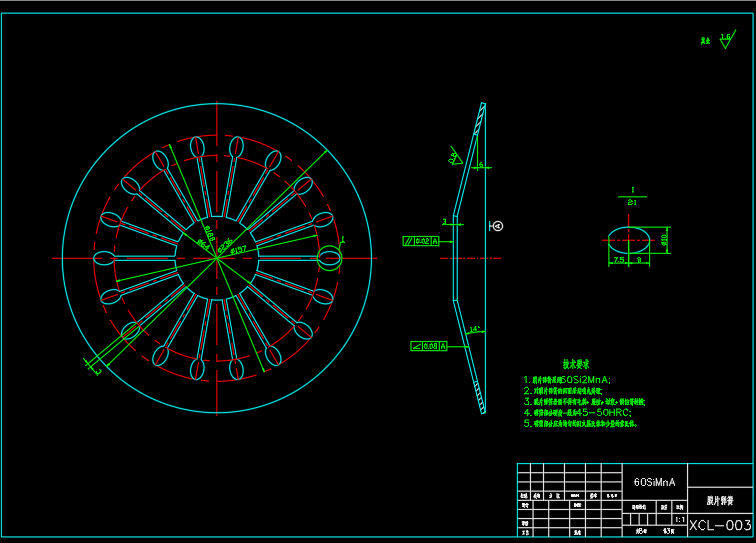This screenshot has width=756, height=543.
Task: Select the 1:1 scale cell in title block
Action: point(680,520)
